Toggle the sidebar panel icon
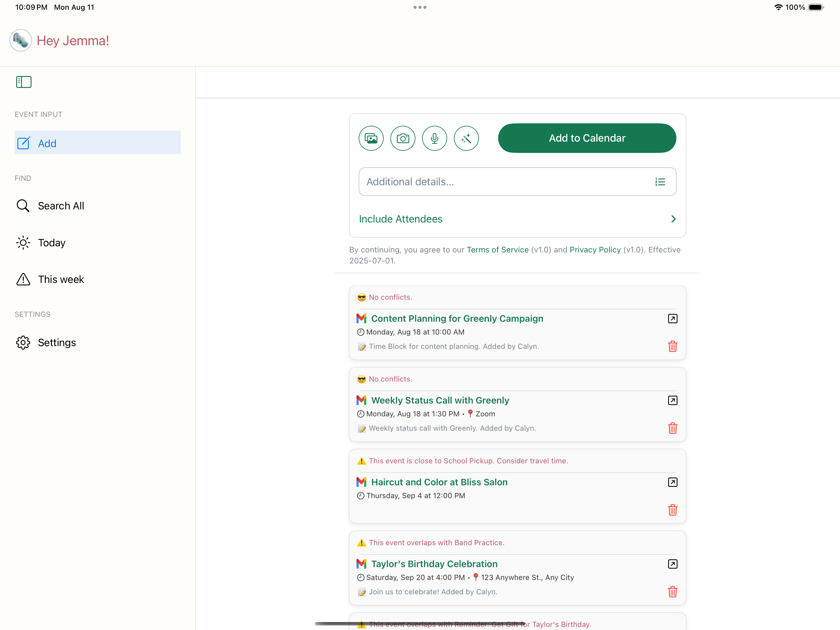Viewport: 840px width, 630px height. click(x=24, y=82)
